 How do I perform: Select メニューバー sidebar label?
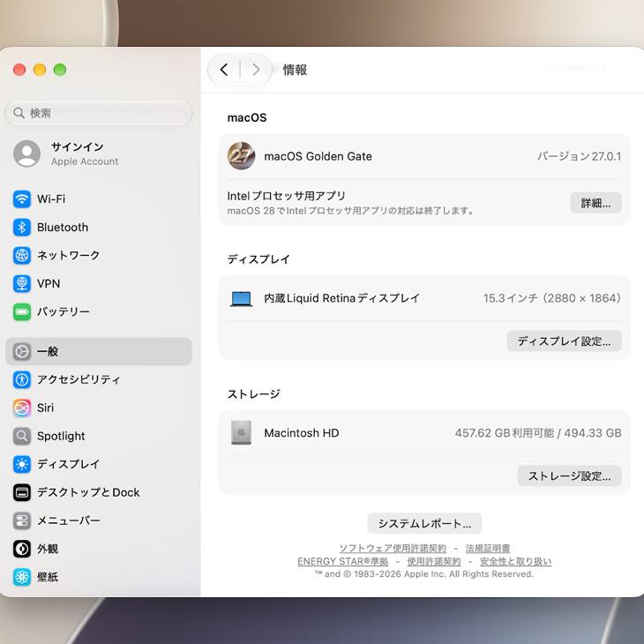(x=69, y=520)
